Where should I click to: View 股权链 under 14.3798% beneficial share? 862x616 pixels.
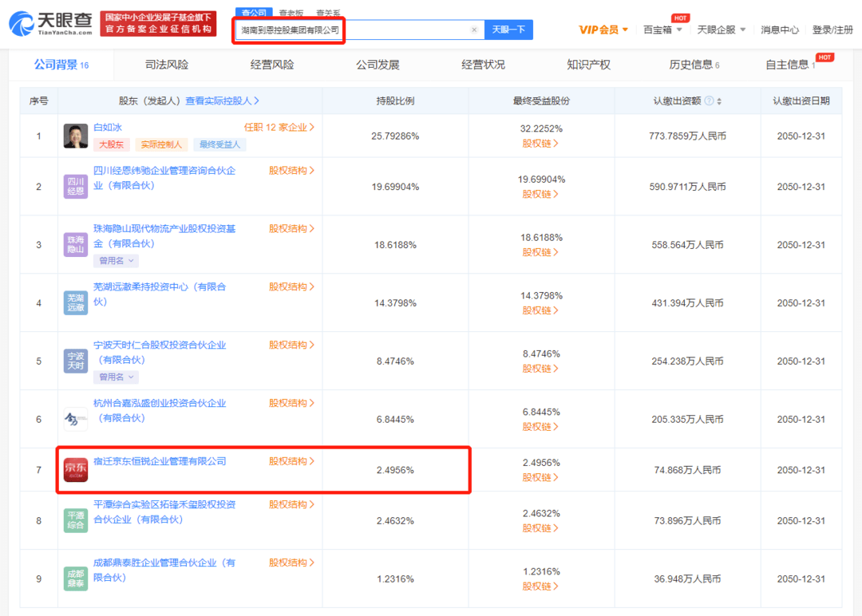pyautogui.click(x=540, y=310)
